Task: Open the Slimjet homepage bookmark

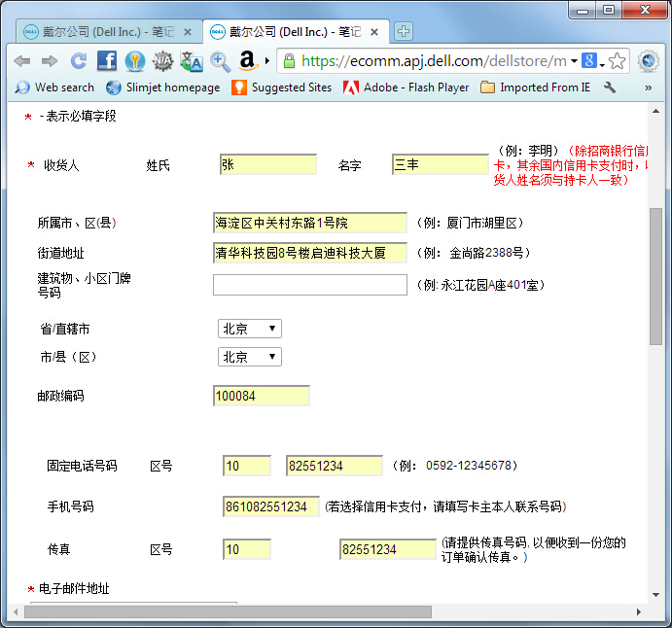Action: coord(162,87)
